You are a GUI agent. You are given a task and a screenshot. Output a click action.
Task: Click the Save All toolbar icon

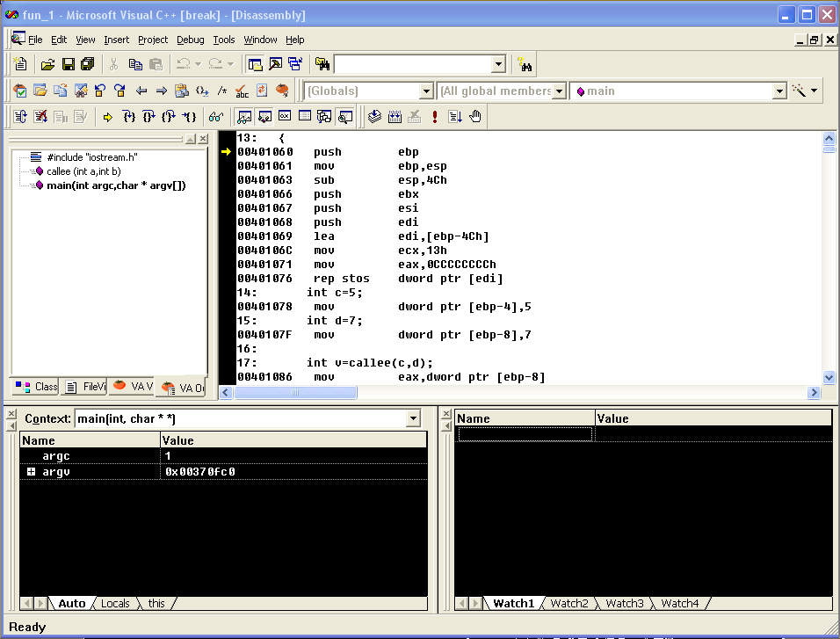(x=87, y=64)
